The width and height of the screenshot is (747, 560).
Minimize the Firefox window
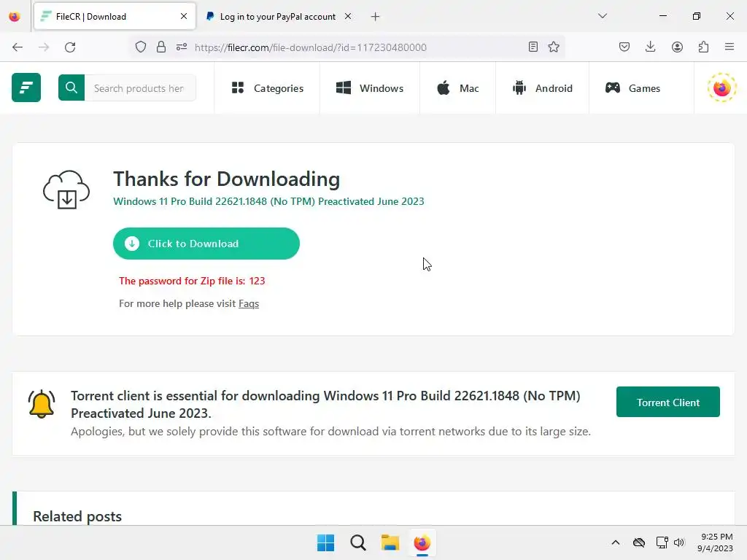pyautogui.click(x=662, y=16)
